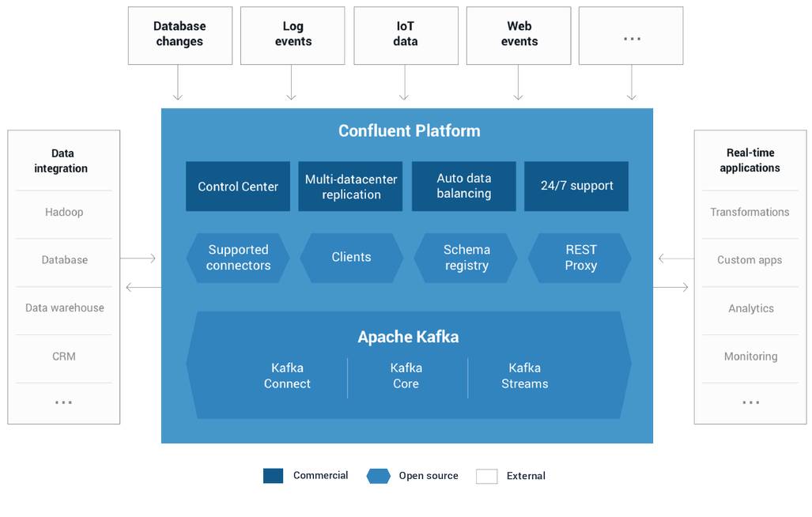
Task: Click the Auto data balancing block
Action: click(x=464, y=187)
